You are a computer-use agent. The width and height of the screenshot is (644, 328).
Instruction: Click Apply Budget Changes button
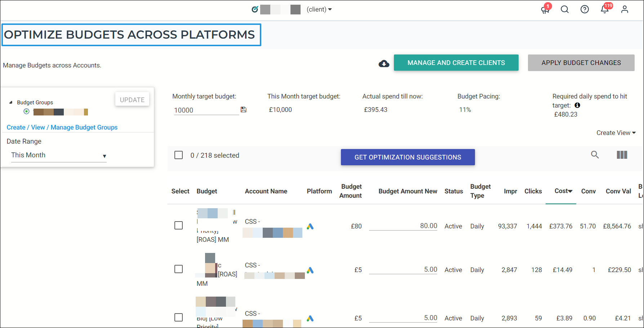pyautogui.click(x=581, y=63)
